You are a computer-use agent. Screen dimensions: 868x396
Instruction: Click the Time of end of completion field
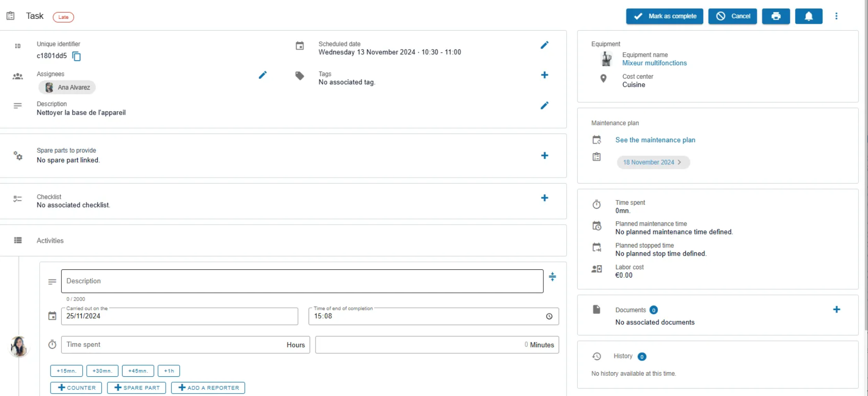tap(434, 316)
